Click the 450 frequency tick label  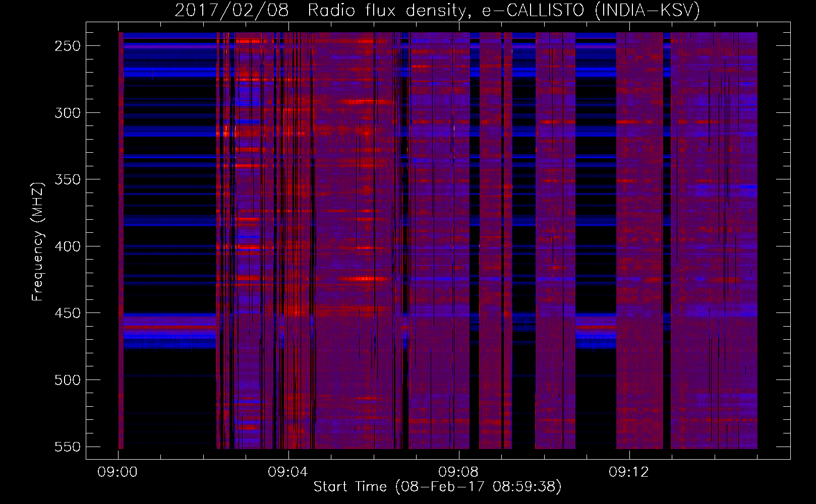pos(68,313)
